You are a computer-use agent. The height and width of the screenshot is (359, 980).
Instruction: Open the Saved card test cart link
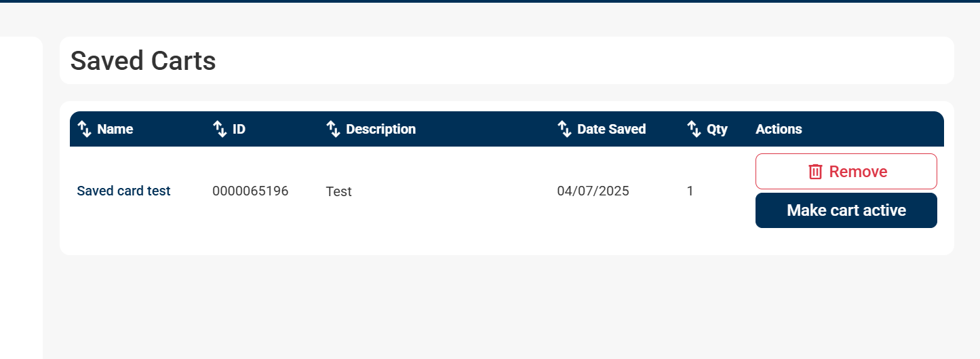click(123, 191)
